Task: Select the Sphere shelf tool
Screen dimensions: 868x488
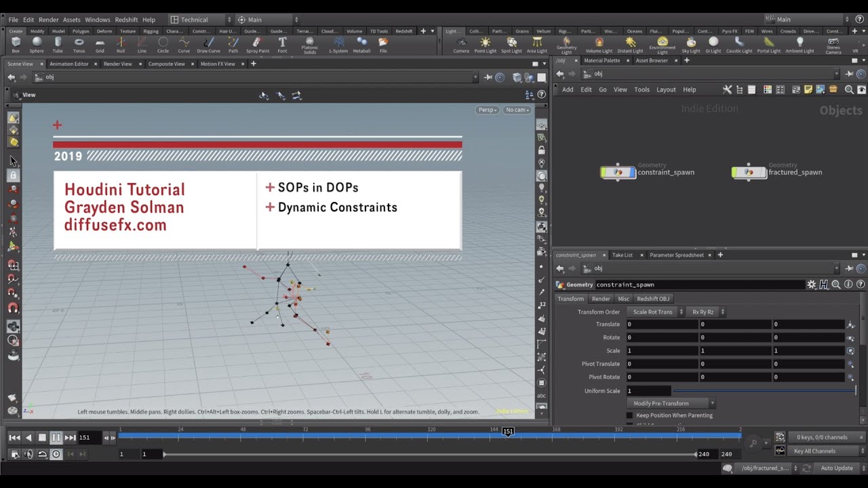Action: point(37,45)
